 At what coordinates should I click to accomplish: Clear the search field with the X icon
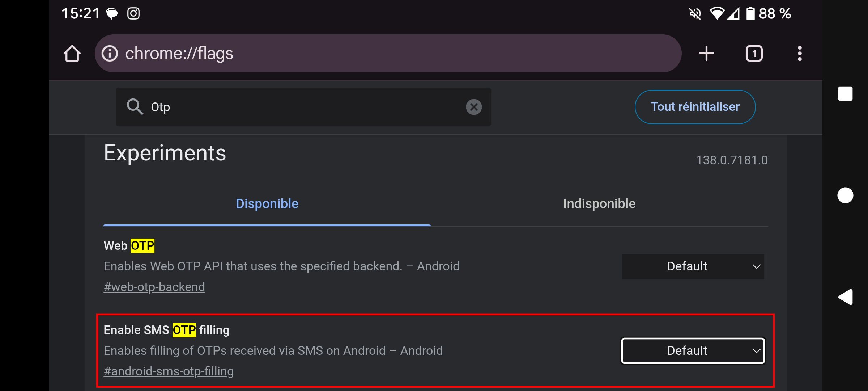[x=474, y=106]
